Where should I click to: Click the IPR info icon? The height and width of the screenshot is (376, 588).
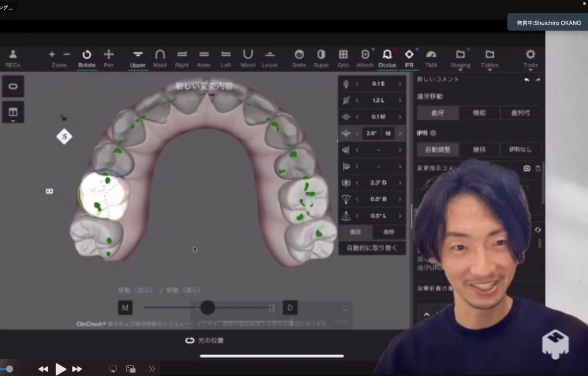433,133
